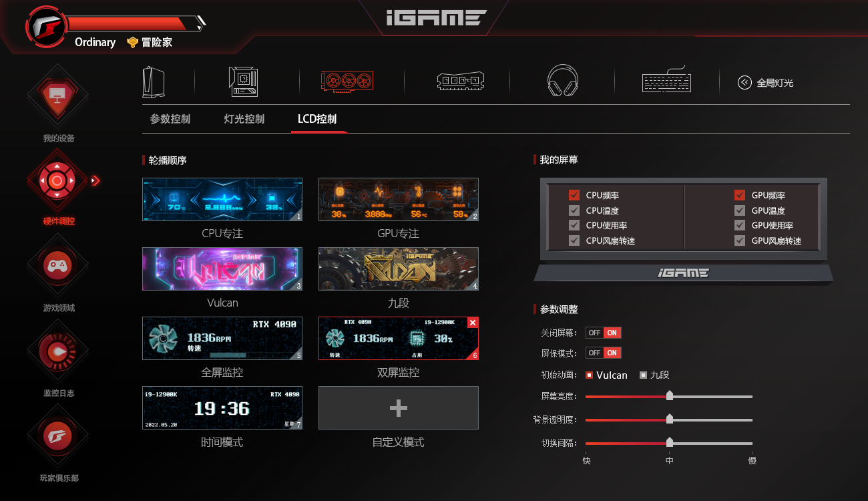Switch to the LCD控制 tab
The height and width of the screenshot is (501, 868).
[317, 119]
